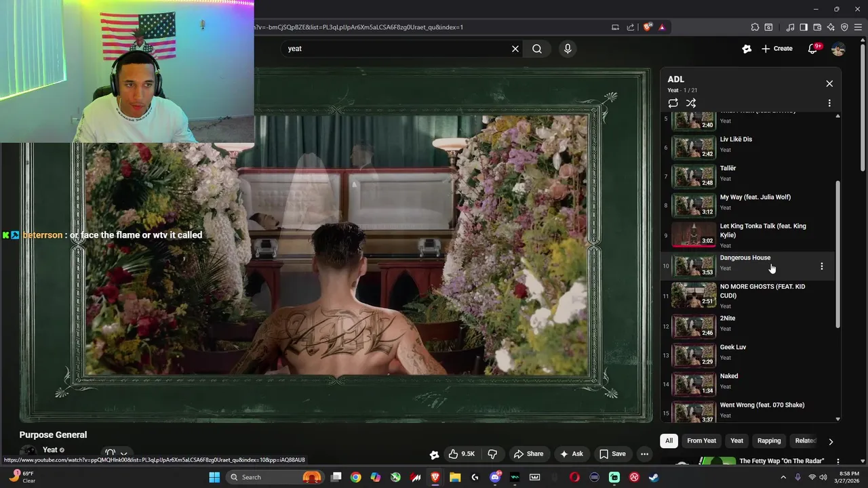868x488 pixels.
Task: Dislike the video
Action: tap(493, 454)
